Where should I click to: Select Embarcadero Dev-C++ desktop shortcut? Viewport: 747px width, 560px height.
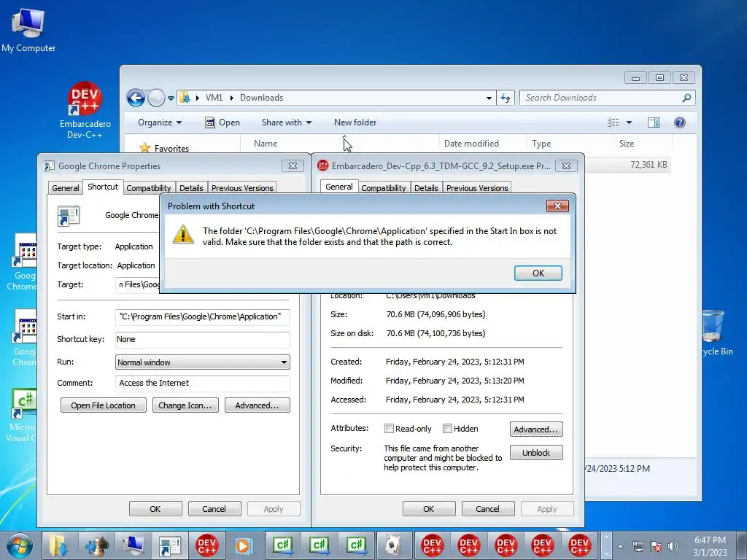85,111
